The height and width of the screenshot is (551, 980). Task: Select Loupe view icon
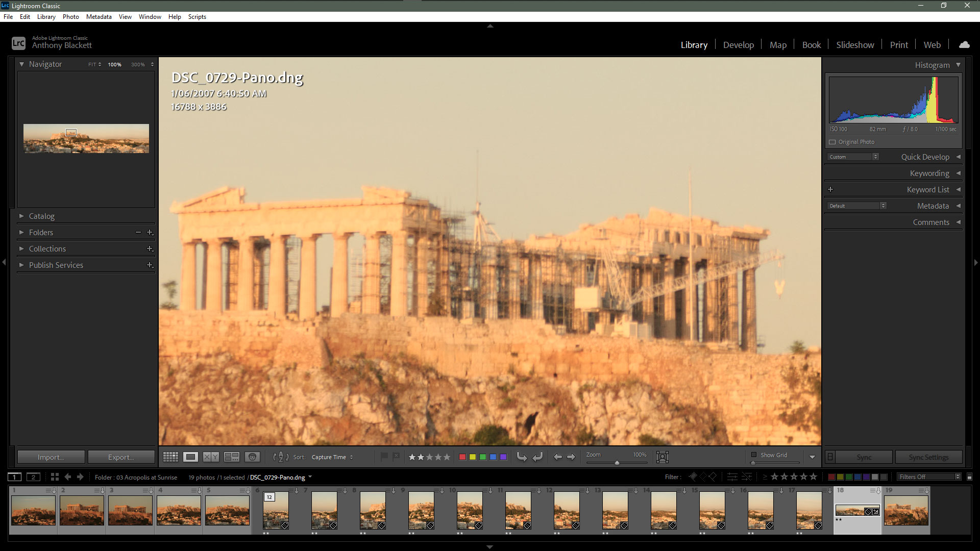coord(191,457)
